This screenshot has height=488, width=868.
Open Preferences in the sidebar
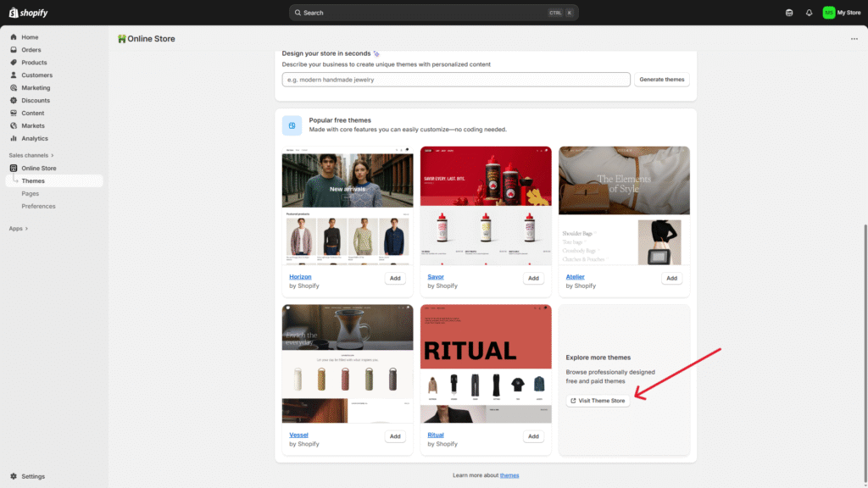coord(38,206)
